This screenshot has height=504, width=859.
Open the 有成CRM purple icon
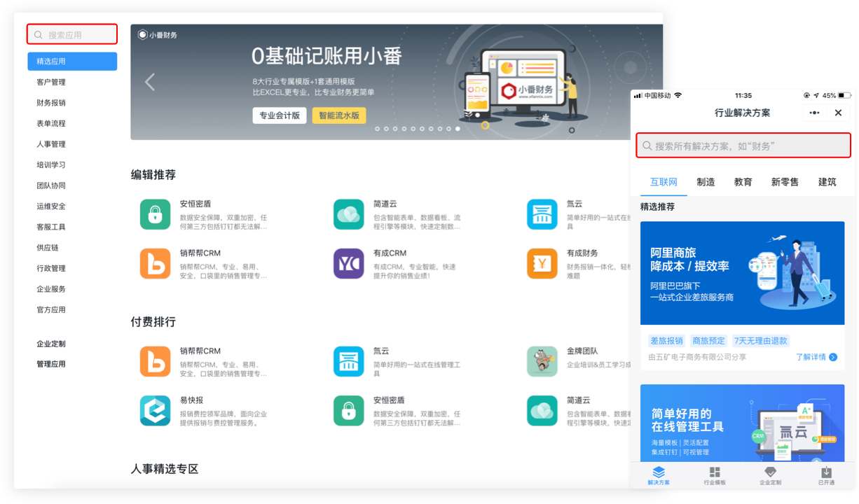[x=348, y=263]
